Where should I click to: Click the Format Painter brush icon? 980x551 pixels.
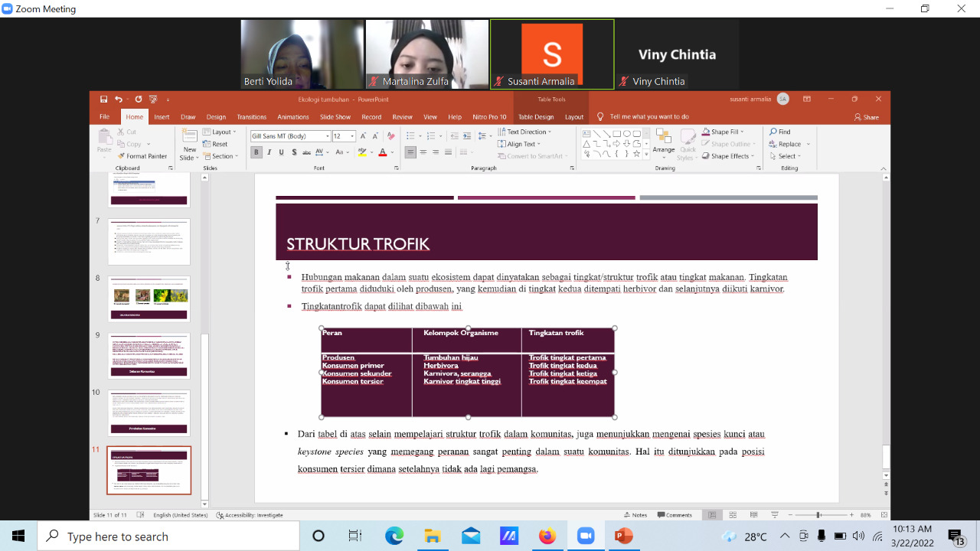point(122,156)
